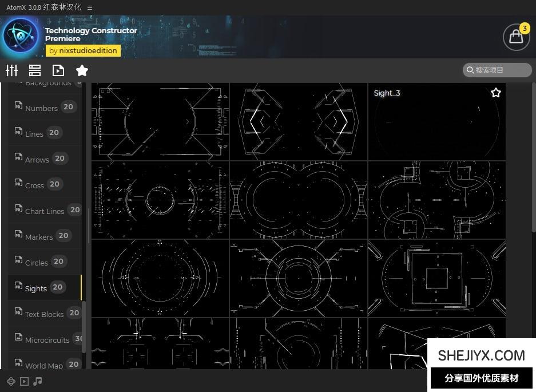Click the stacked list view icon
Screen dimensions: 536x392
point(35,70)
